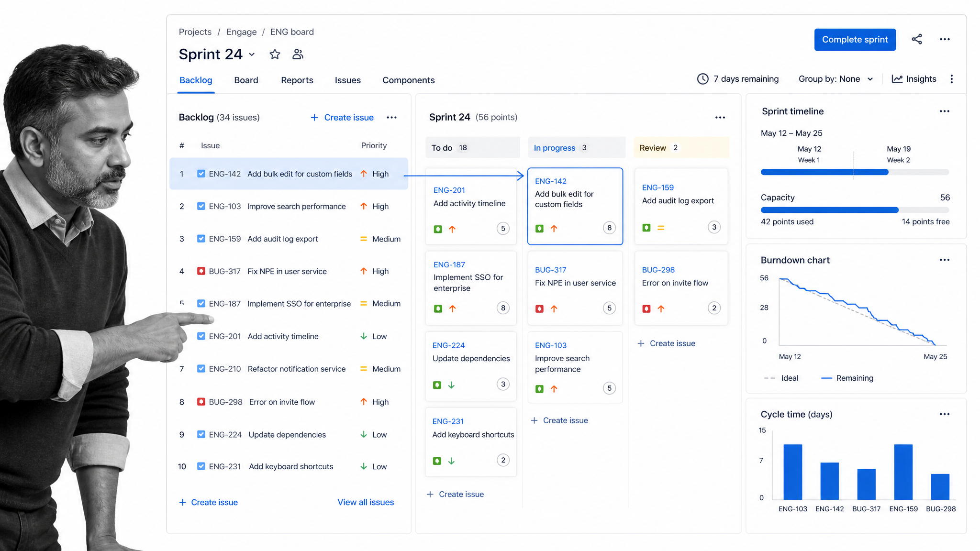Click the Capacity usage progress bar
This screenshot has height=551, width=980.
(x=855, y=210)
